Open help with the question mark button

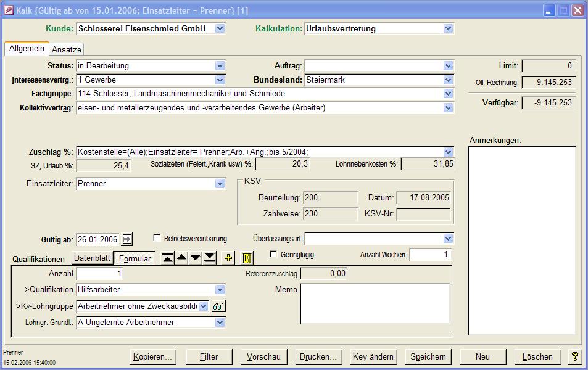coord(574,356)
